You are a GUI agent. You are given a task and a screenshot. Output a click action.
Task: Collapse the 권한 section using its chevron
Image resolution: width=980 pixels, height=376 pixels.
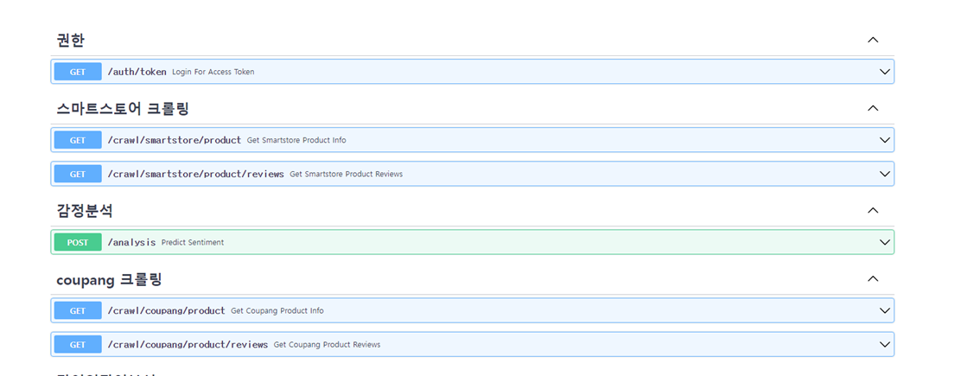[873, 40]
